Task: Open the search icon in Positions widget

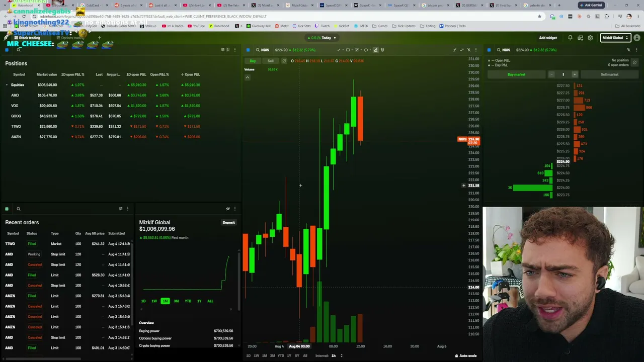Action: [18, 50]
